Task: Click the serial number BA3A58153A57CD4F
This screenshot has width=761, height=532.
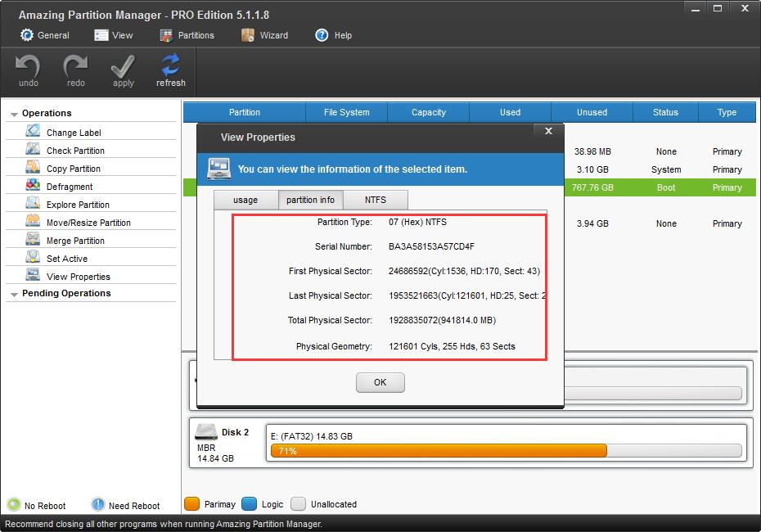Action: [x=431, y=246]
